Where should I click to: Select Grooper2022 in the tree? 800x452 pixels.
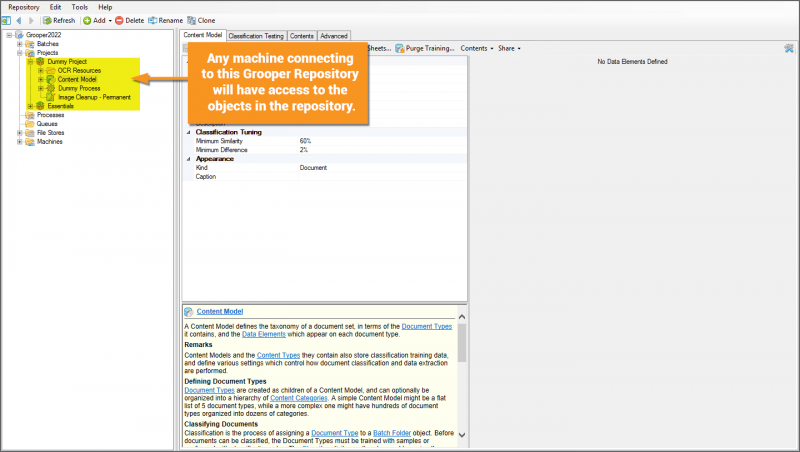pos(43,35)
